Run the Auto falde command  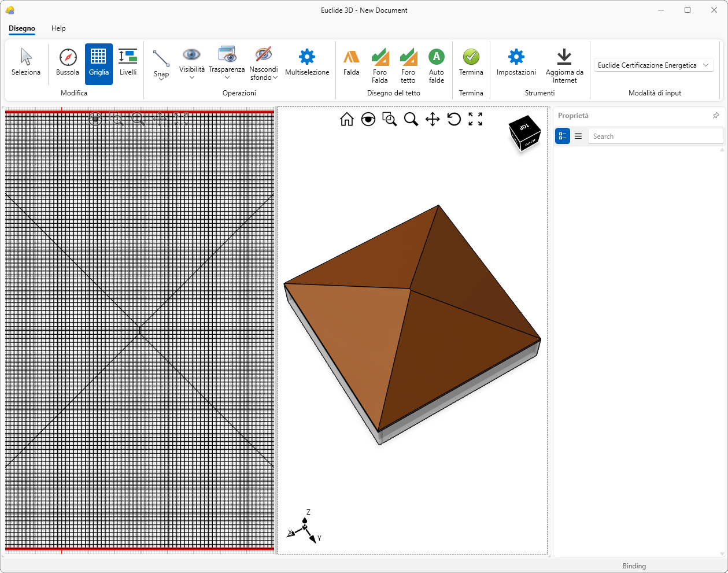[x=437, y=65]
